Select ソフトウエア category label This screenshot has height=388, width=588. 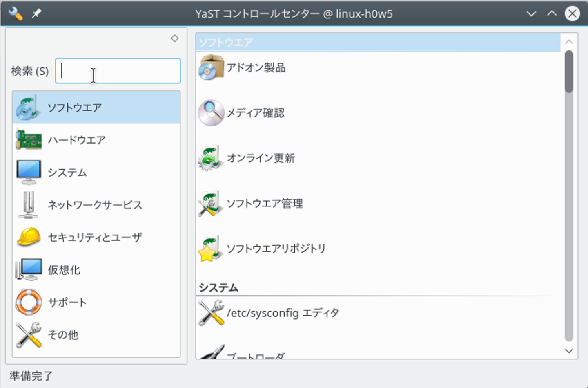pyautogui.click(x=75, y=108)
